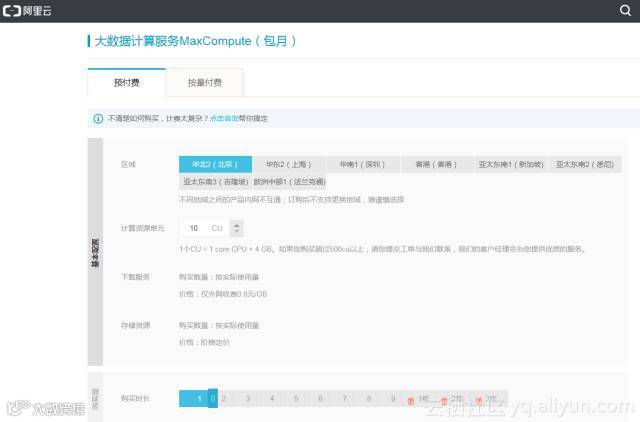This screenshot has height=422, width=640.
Task: Click the 价格：阶梯定价 text
Action: [204, 342]
